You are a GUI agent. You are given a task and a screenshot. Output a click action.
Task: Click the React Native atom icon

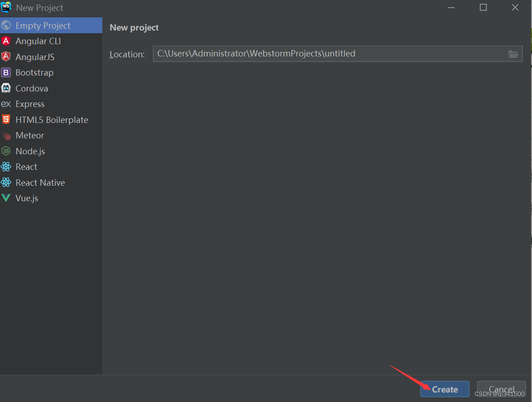tap(6, 182)
